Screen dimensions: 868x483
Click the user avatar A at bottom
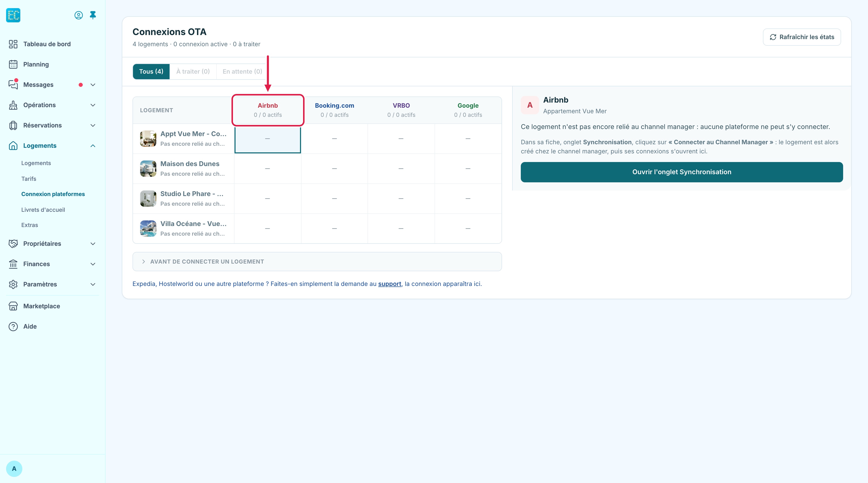14,469
